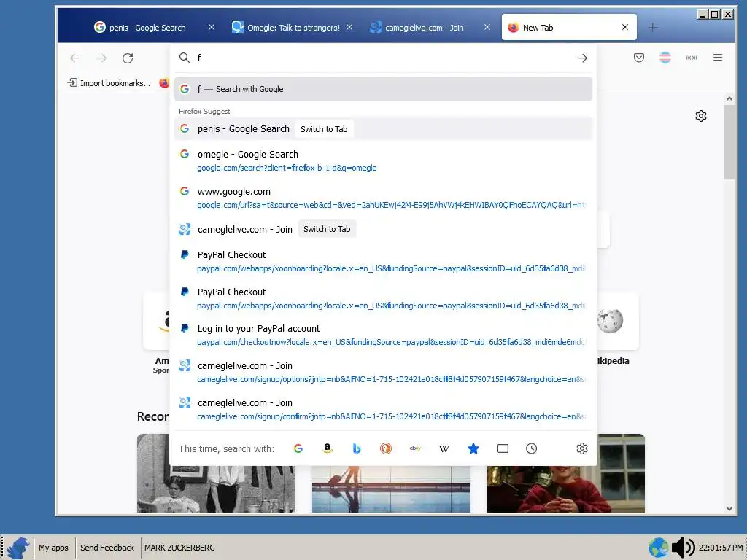Screen dimensions: 747x560
Task: Open the airport silhouette story thumbnail
Action: 391,489
